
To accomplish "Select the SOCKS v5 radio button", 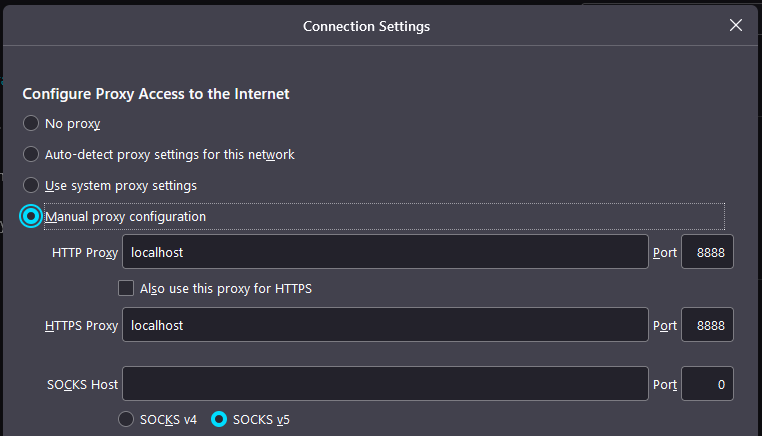I will pyautogui.click(x=219, y=419).
